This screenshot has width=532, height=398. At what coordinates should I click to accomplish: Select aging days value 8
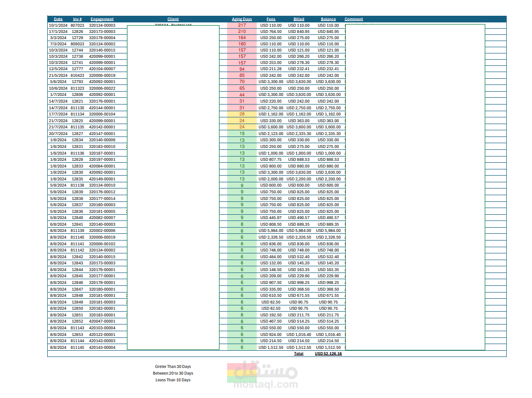tap(242, 224)
